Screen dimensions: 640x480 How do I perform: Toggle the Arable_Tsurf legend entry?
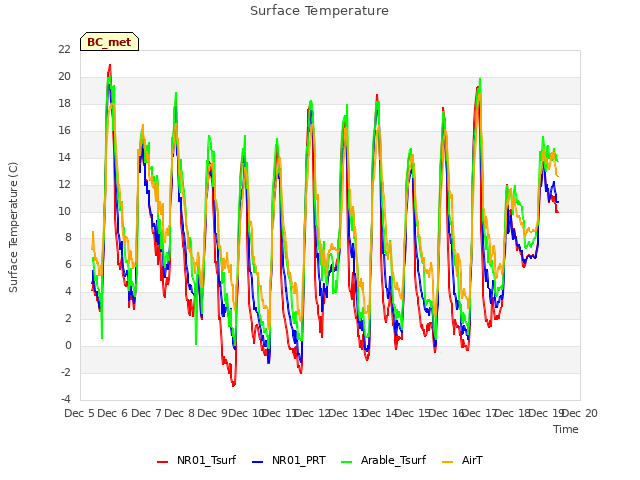tap(383, 460)
